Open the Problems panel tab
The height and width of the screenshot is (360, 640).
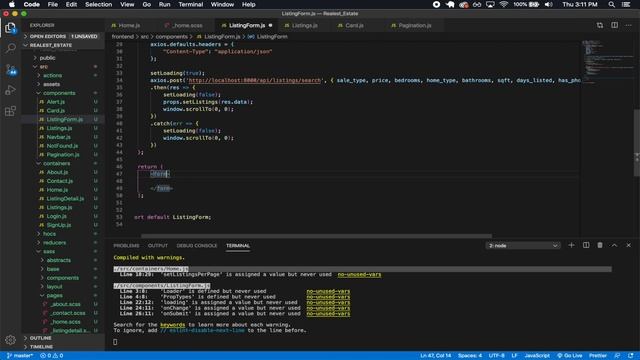click(126, 246)
